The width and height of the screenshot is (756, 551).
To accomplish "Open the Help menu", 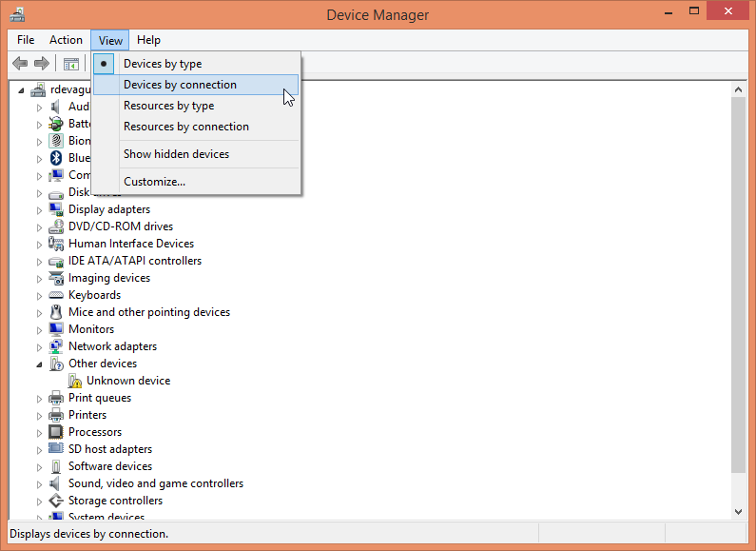I will (148, 40).
